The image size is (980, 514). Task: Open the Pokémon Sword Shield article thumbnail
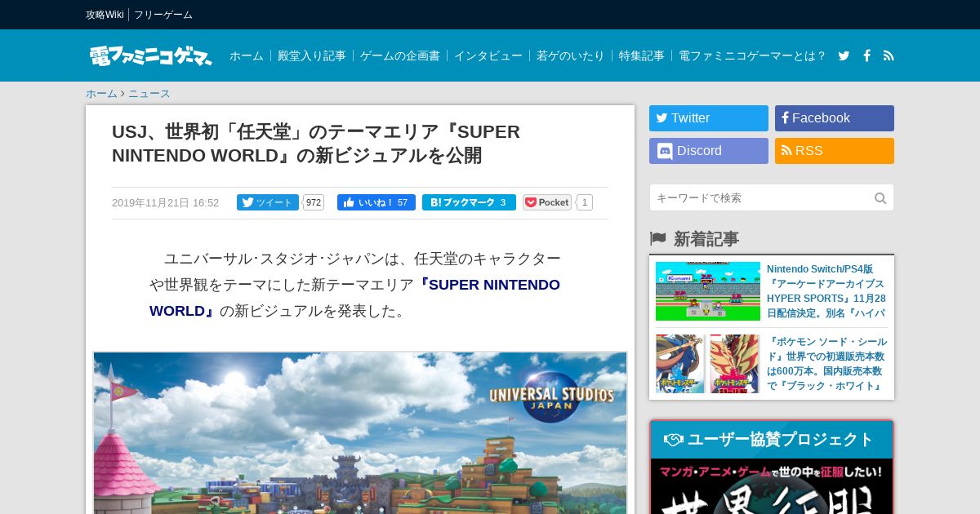pyautogui.click(x=708, y=364)
